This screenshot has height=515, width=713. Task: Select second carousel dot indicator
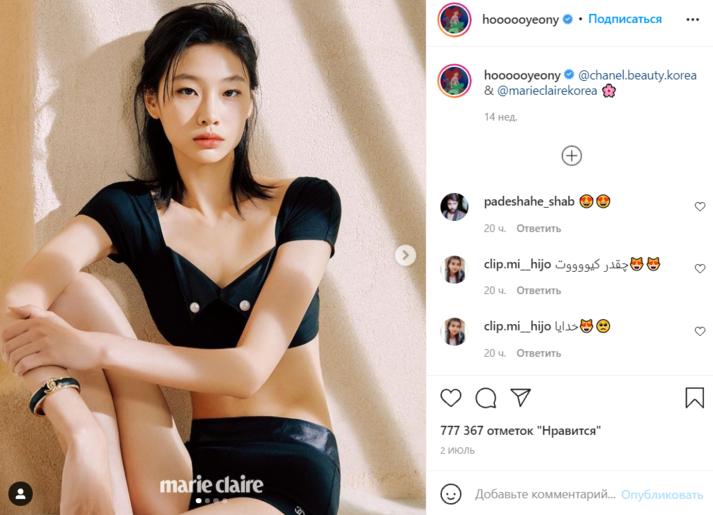207,500
